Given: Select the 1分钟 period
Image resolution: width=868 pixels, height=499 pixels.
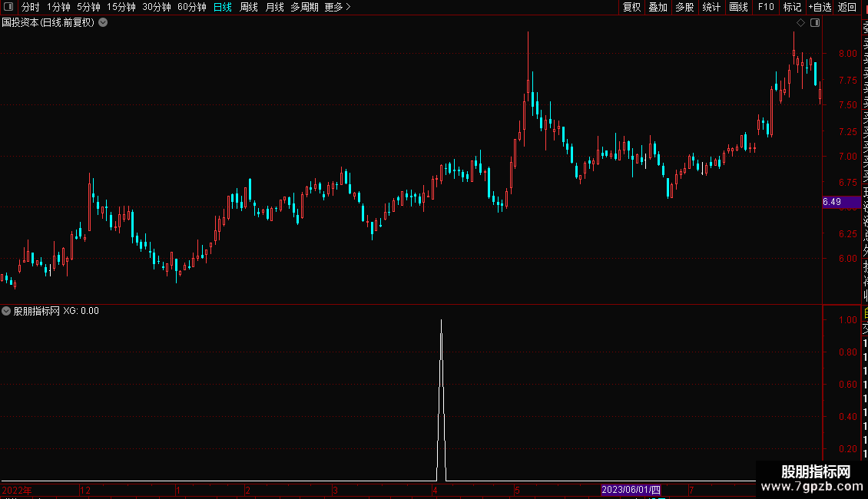Looking at the screenshot, I should (58, 7).
